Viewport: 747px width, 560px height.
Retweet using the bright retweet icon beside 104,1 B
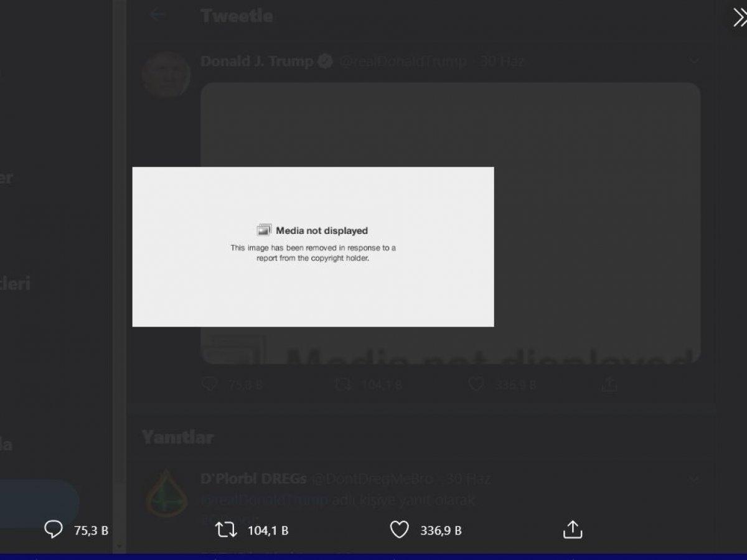(226, 530)
